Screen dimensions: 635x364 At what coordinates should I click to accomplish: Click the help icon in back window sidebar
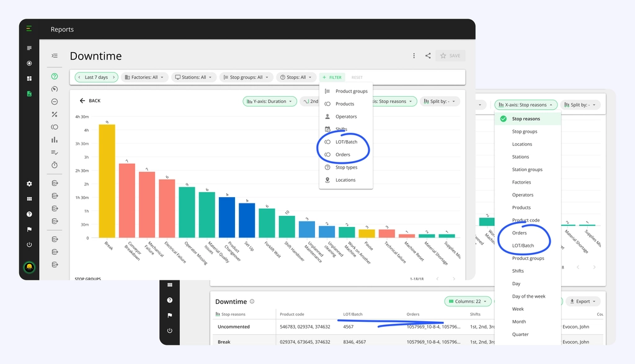170,300
